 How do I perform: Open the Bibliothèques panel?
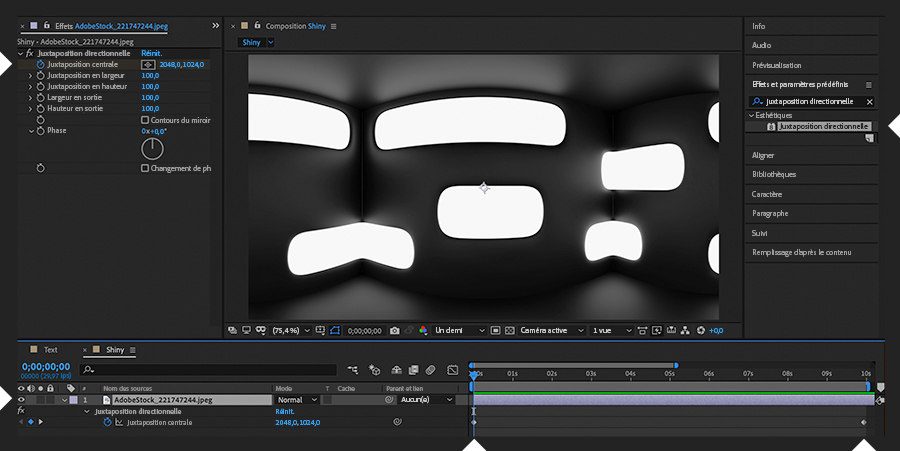click(774, 174)
